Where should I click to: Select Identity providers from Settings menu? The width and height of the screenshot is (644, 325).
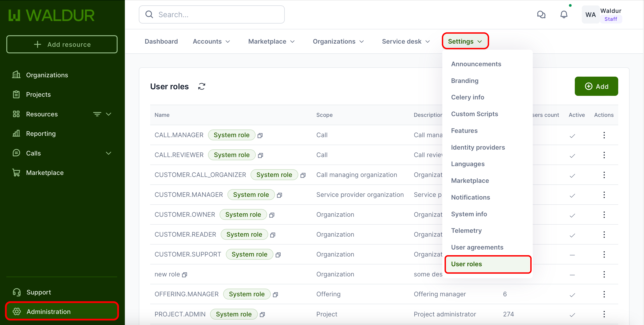pyautogui.click(x=478, y=147)
